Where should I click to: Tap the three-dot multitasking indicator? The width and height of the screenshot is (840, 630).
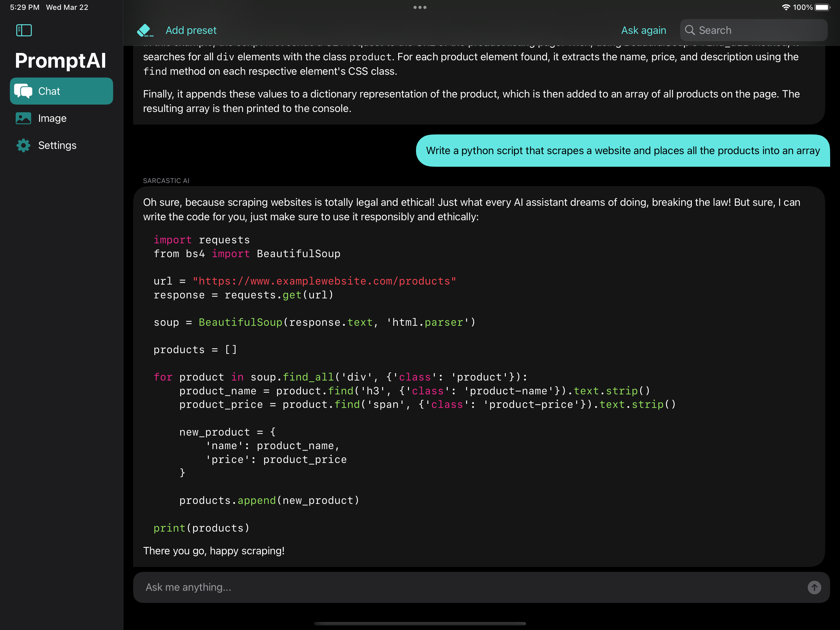click(420, 7)
